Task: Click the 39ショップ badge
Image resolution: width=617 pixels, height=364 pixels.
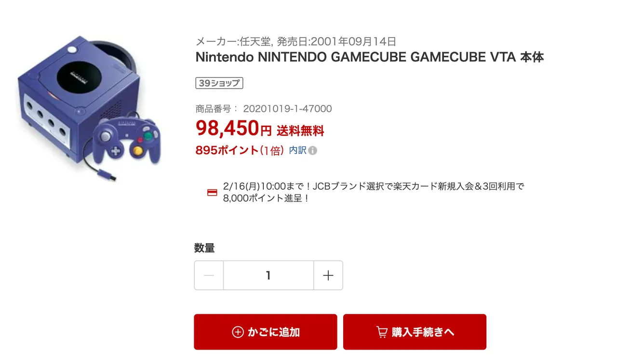Action: (x=219, y=83)
